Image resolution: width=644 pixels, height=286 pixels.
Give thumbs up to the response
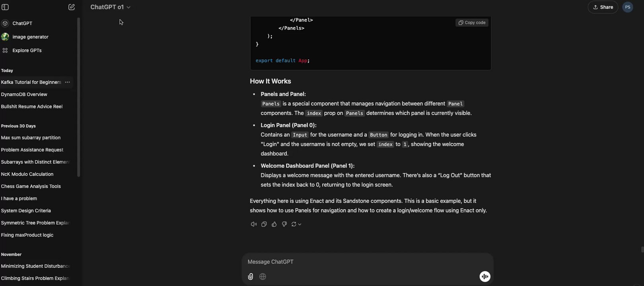(x=274, y=224)
